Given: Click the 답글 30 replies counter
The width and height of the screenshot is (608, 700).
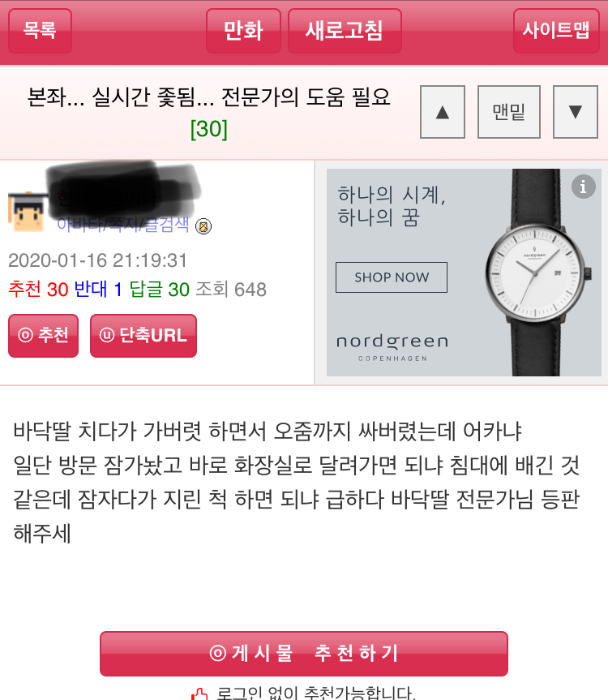Looking at the screenshot, I should [159, 290].
